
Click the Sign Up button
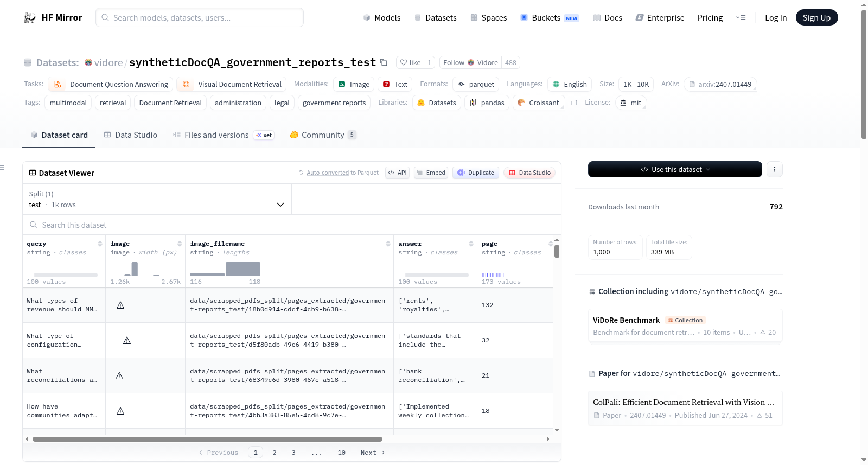816,17
